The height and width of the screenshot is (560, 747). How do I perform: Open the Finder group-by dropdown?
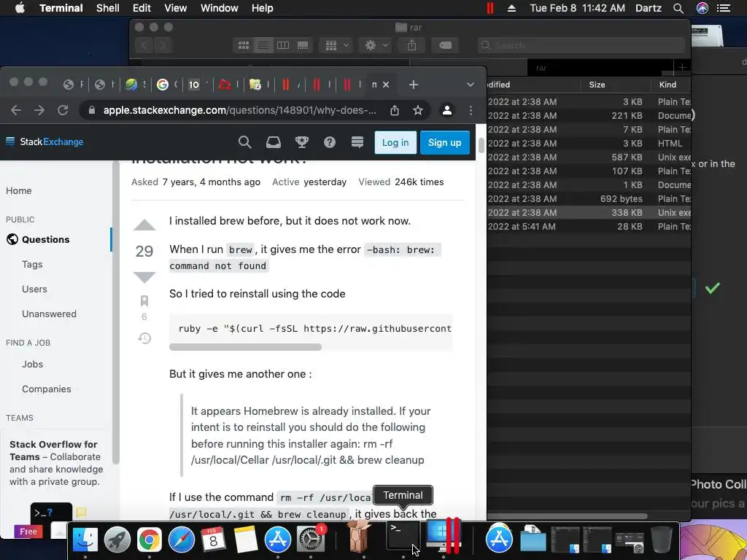(336, 45)
